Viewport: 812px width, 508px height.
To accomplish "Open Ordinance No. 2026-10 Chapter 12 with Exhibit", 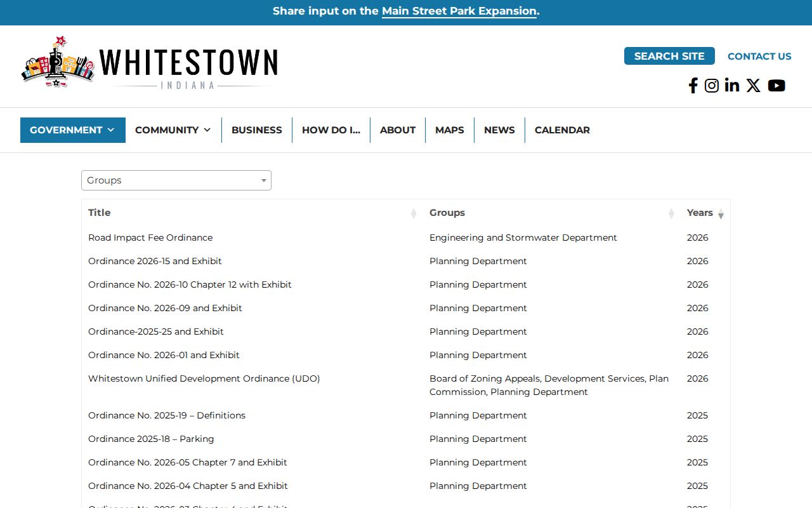I will click(190, 284).
